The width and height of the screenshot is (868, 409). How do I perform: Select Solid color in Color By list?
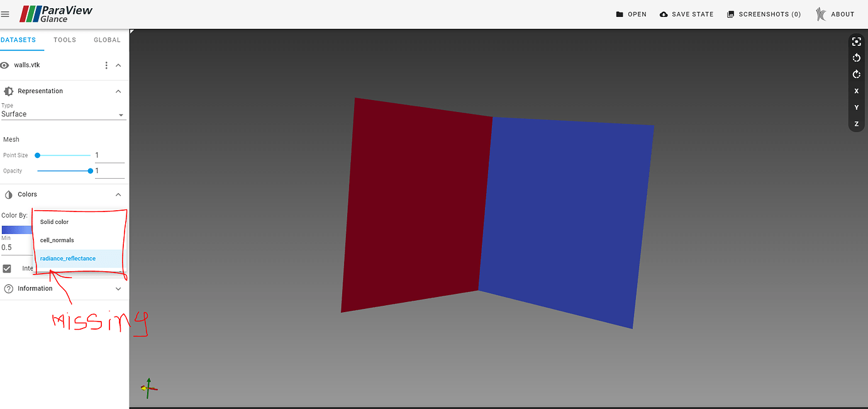click(80, 222)
